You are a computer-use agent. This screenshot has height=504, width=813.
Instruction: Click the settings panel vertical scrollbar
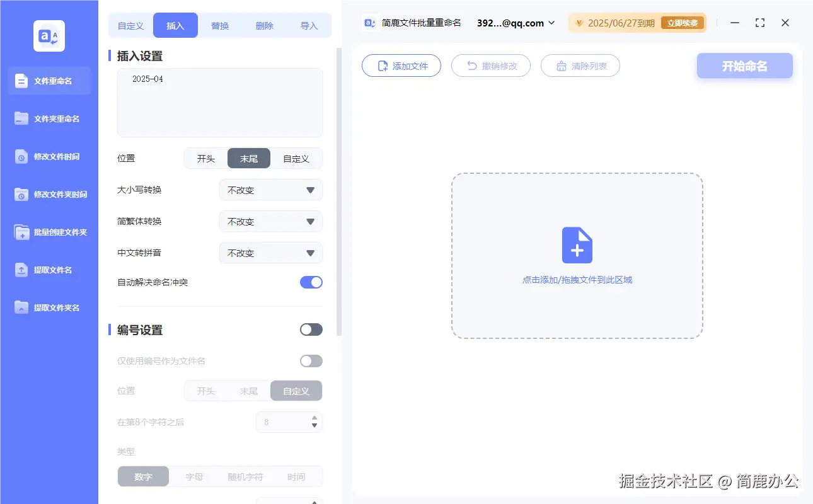[339, 192]
